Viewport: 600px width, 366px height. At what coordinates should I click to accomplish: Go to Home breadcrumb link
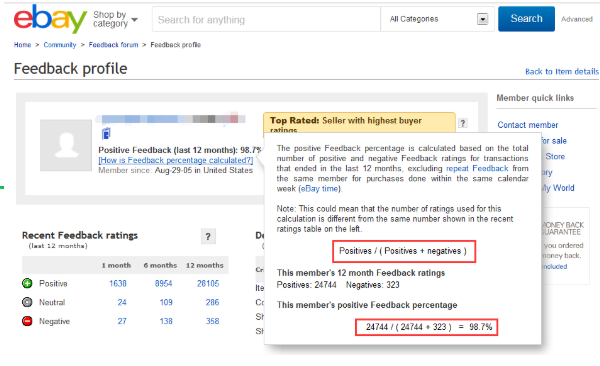coord(22,45)
